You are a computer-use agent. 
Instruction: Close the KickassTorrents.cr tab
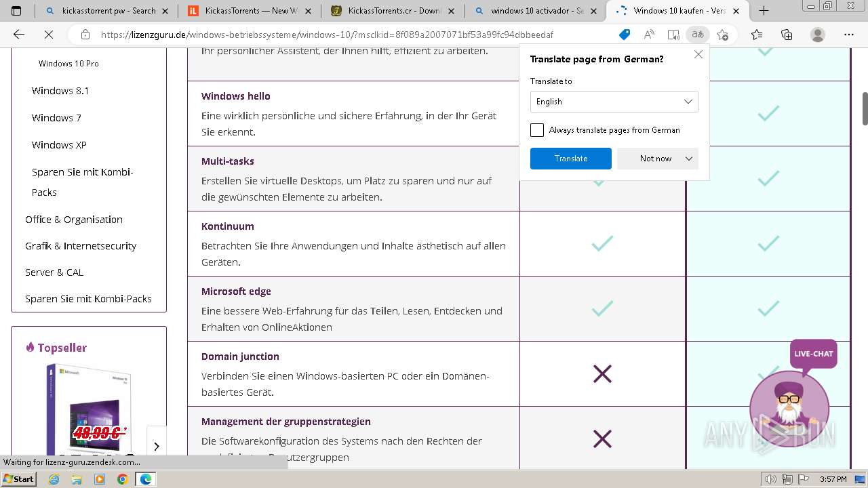point(452,11)
